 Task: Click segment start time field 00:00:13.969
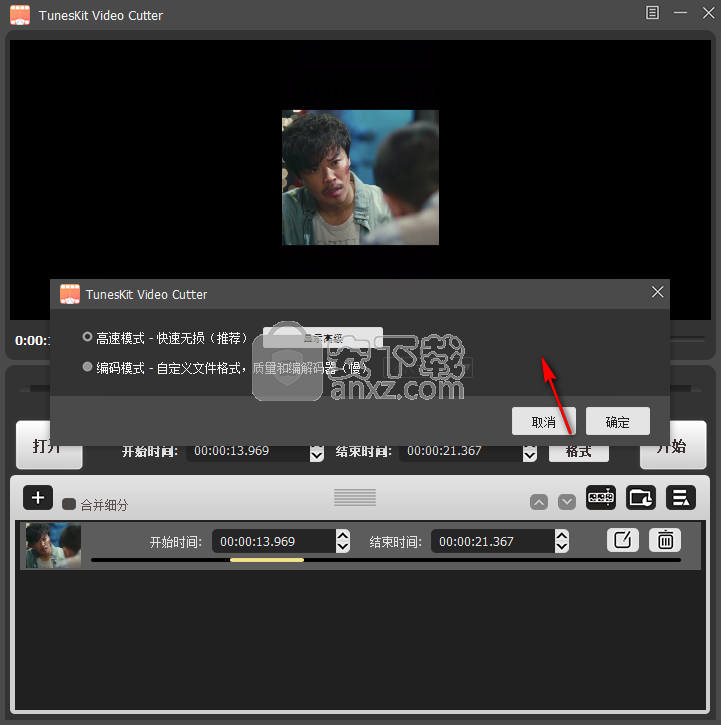(274, 541)
